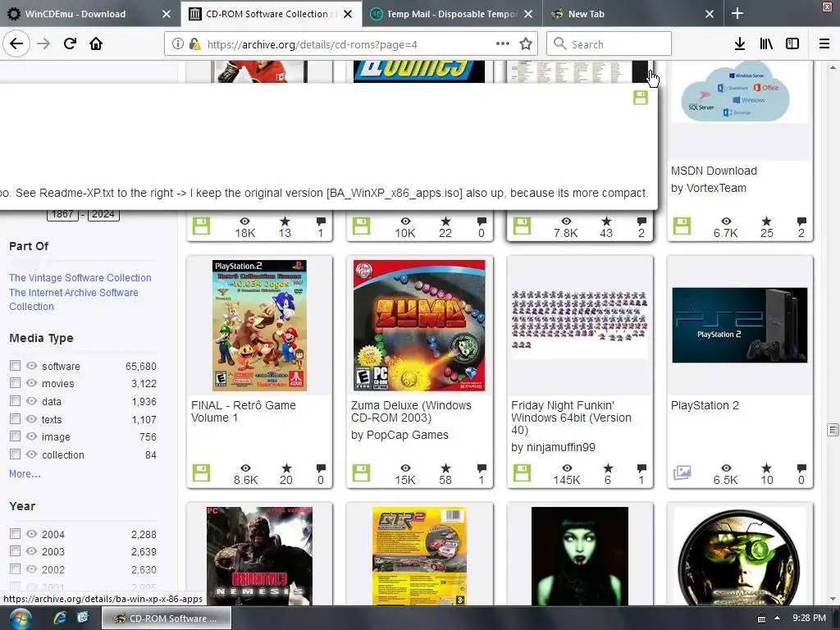Open the page actions three-dot menu
The height and width of the screenshot is (630, 840).
[503, 44]
